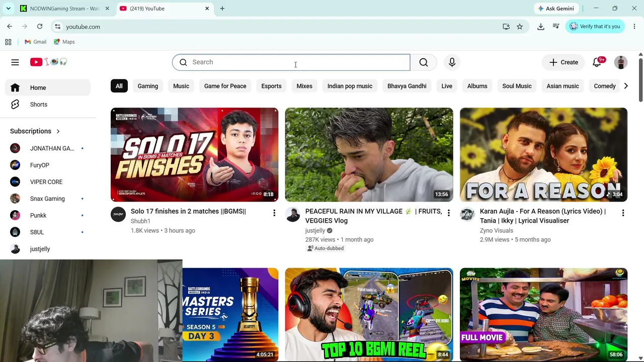Image resolution: width=644 pixels, height=362 pixels.
Task: Click the Ask Gemini button
Action: (x=556, y=9)
